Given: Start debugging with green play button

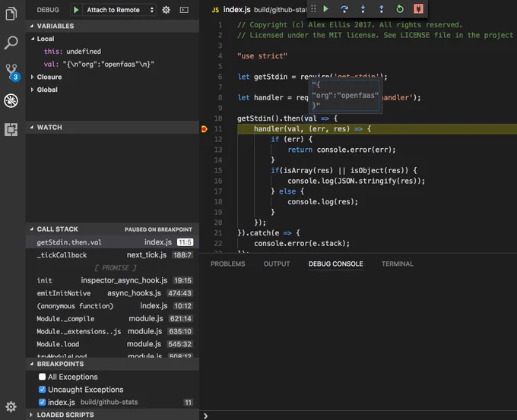Looking at the screenshot, I should tap(76, 10).
